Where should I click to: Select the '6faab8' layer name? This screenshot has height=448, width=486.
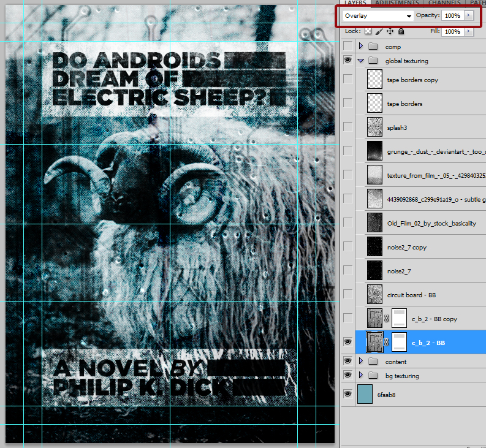point(386,395)
